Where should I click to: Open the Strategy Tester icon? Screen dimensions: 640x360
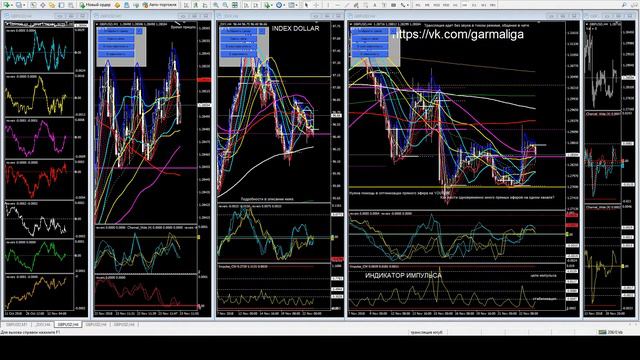pyautogui.click(x=71, y=4)
